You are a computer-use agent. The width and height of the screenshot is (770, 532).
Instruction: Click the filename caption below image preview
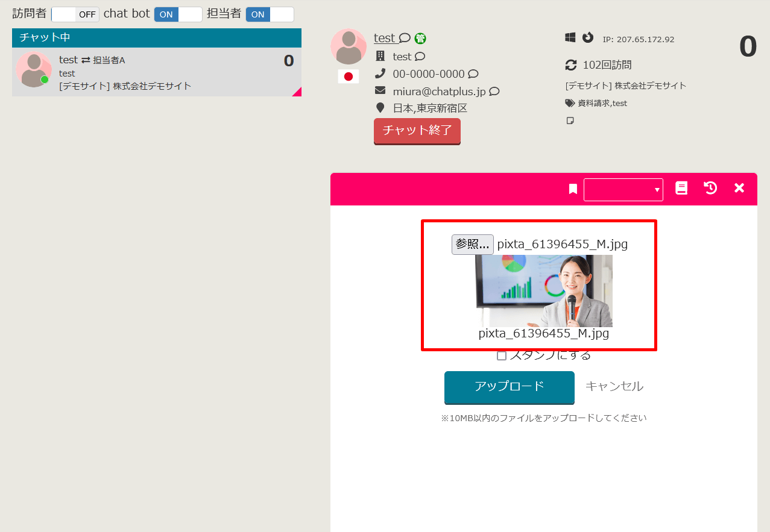(x=544, y=334)
